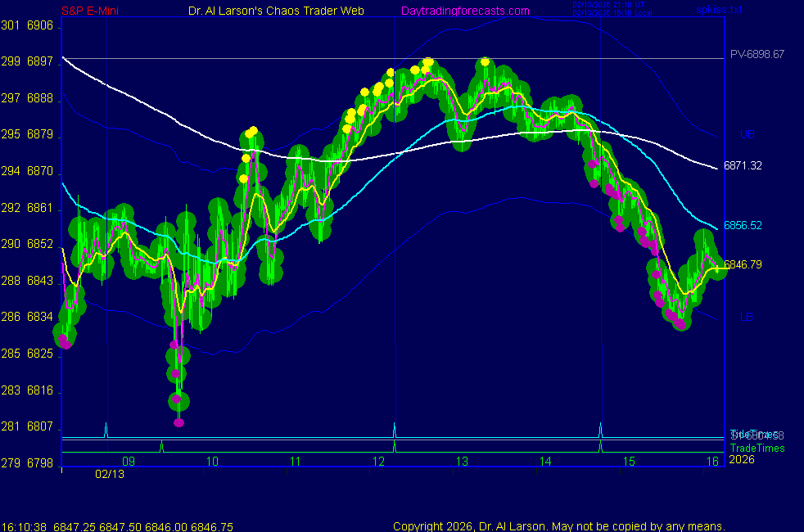Select the 6856.52 cyan average value
The height and width of the screenshot is (532, 804).
coord(743,226)
